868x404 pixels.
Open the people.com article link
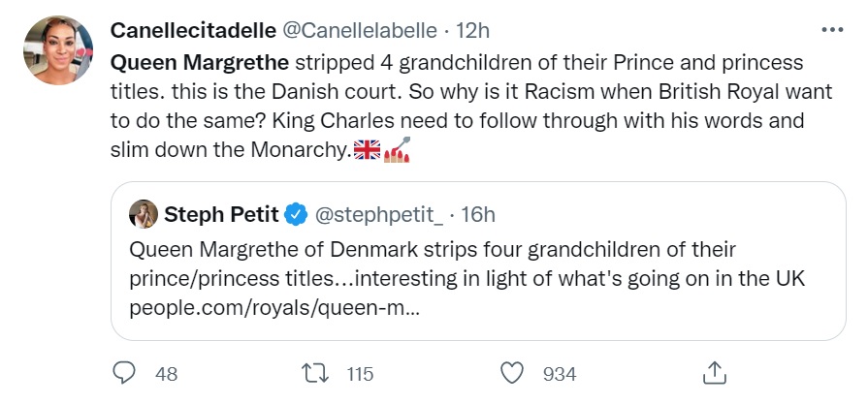(x=273, y=308)
